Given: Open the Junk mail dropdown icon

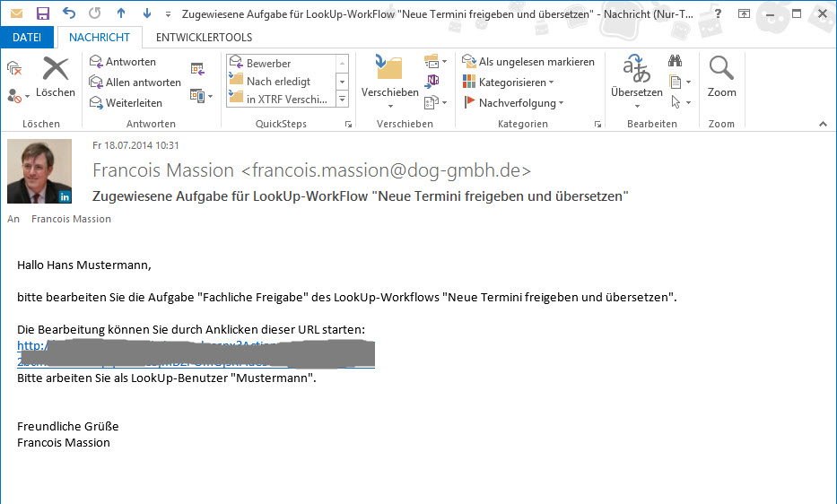Looking at the screenshot, I should pyautogui.click(x=18, y=97).
